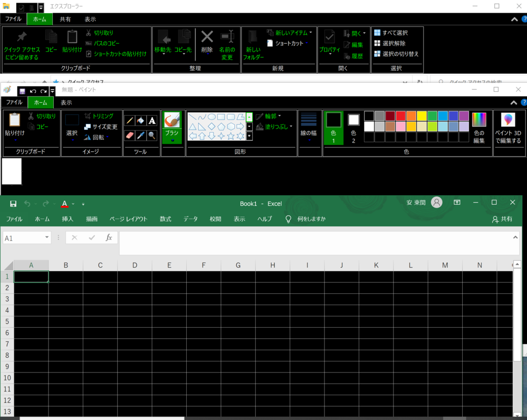The image size is (527, 420).
Task: Click Cut in Paint clipboard group
Action: pyautogui.click(x=42, y=116)
